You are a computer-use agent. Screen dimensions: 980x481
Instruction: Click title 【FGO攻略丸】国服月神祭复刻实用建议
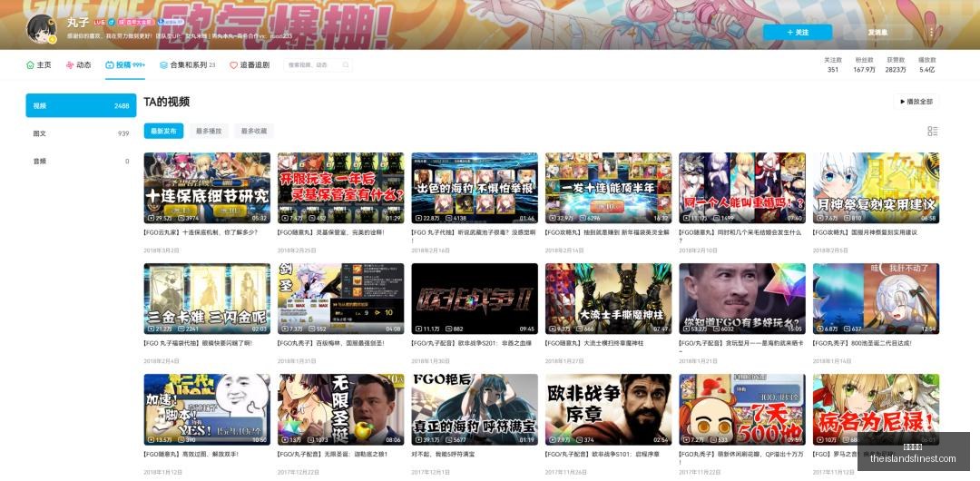(865, 232)
